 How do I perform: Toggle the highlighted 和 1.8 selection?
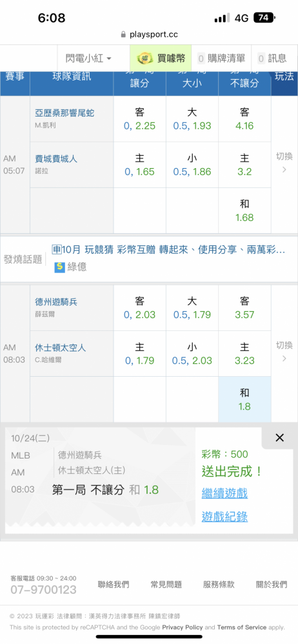[244, 400]
